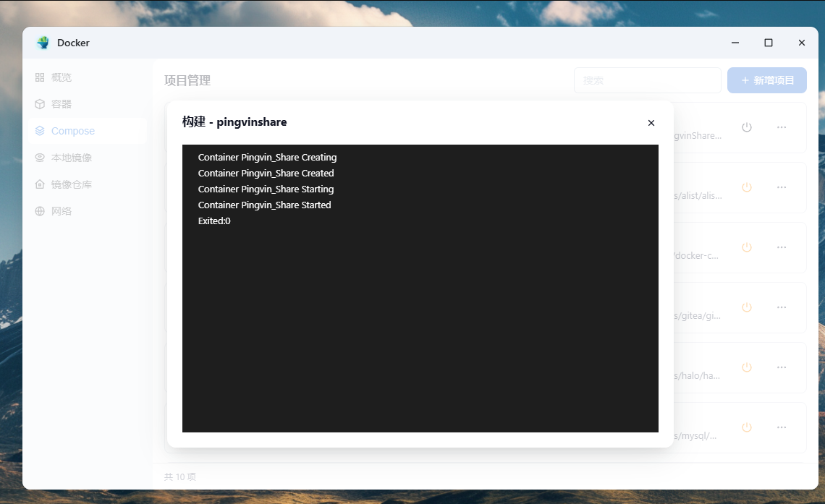Click the 网络 globe icon

(x=40, y=211)
